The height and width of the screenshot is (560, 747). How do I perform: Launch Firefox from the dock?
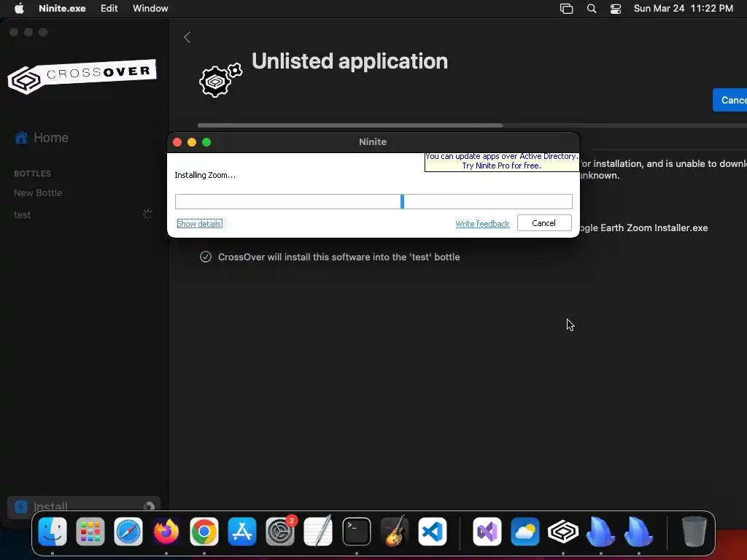click(166, 532)
